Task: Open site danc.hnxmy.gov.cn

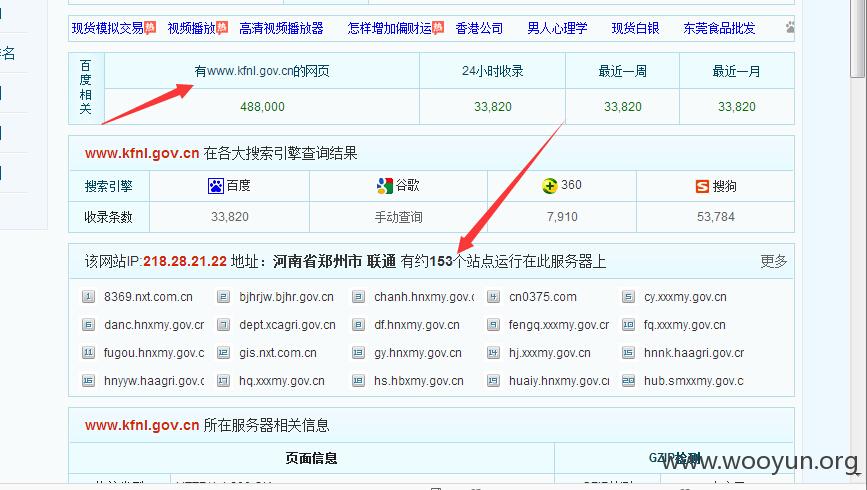Action: tap(154, 325)
